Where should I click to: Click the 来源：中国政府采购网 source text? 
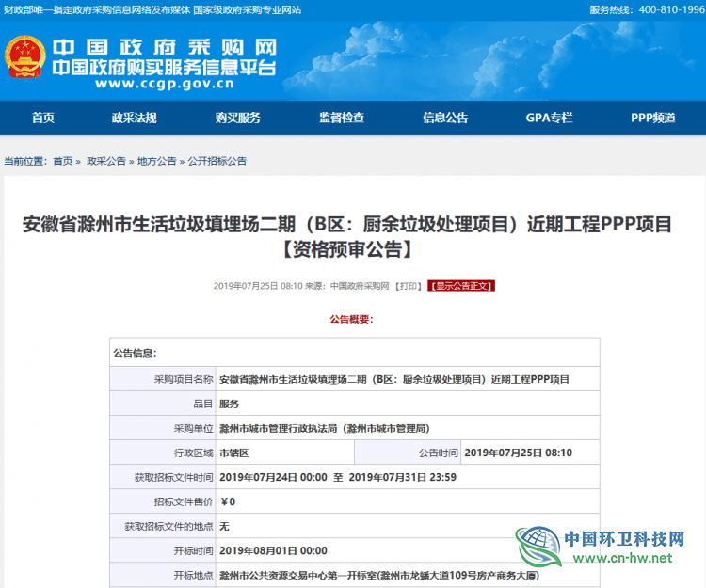347,286
